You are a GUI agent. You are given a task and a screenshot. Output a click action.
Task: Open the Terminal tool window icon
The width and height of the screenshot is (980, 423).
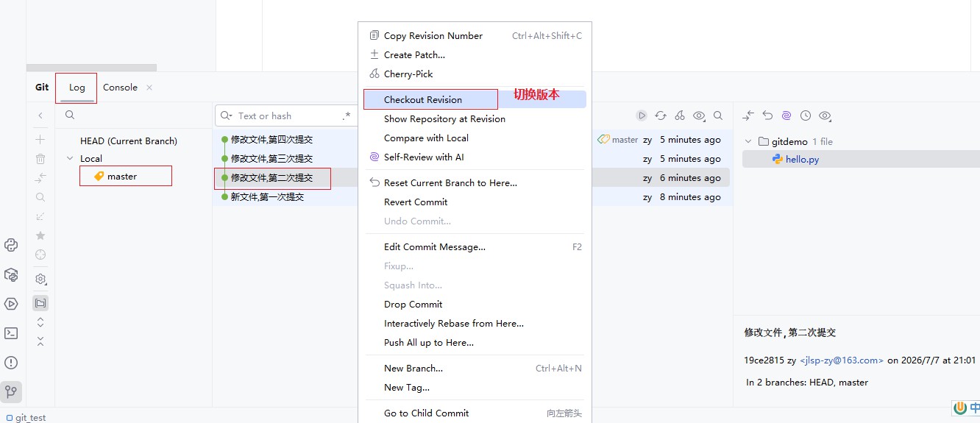pyautogui.click(x=11, y=333)
